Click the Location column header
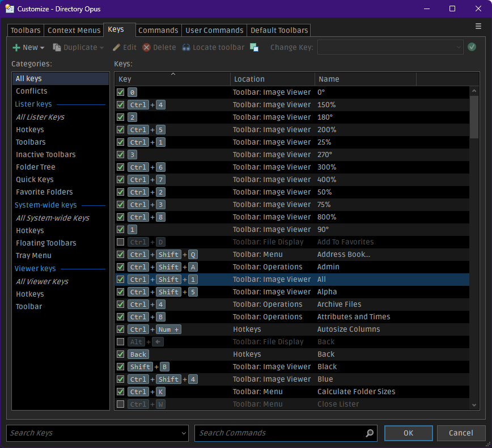Image resolution: width=492 pixels, height=448 pixels. point(272,79)
